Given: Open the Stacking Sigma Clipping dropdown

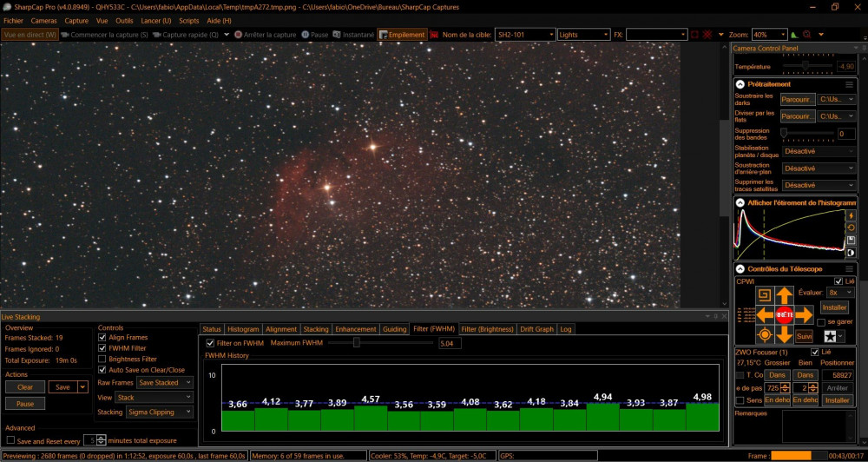Looking at the screenshot, I should (x=159, y=412).
